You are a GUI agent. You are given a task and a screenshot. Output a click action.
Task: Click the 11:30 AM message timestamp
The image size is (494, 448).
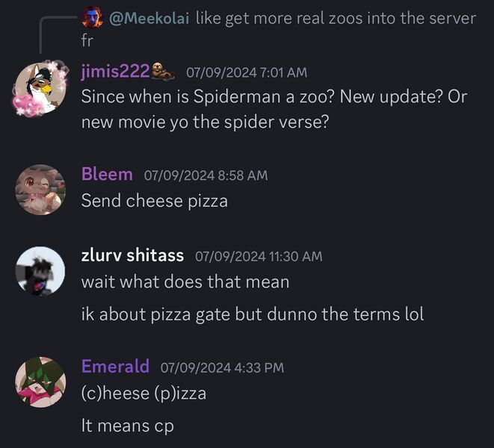(259, 256)
